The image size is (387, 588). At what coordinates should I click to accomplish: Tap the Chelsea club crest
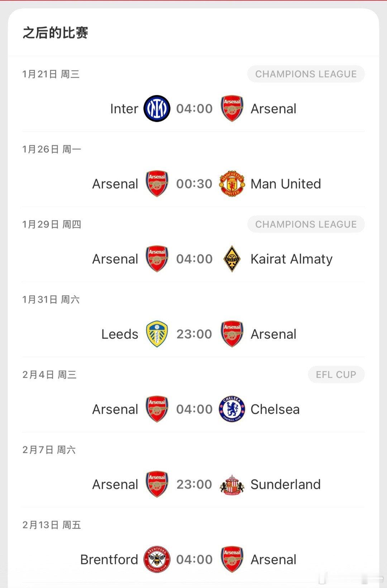[232, 409]
